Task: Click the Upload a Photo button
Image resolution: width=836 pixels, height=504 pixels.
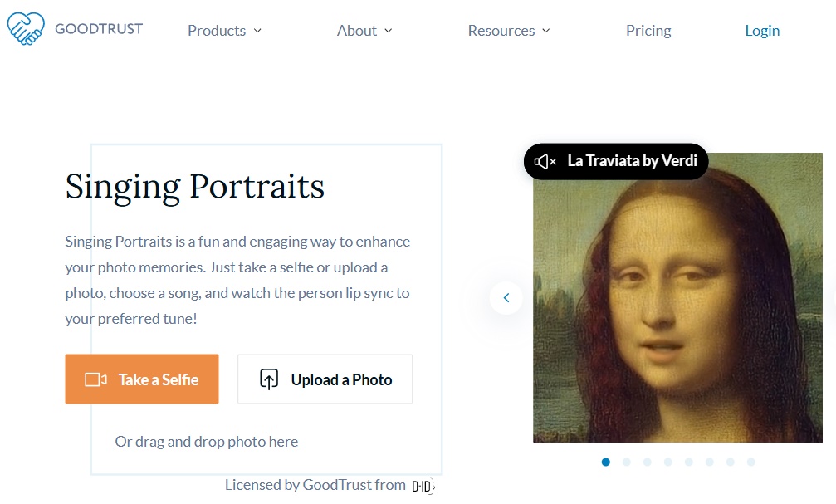Action: (x=325, y=379)
